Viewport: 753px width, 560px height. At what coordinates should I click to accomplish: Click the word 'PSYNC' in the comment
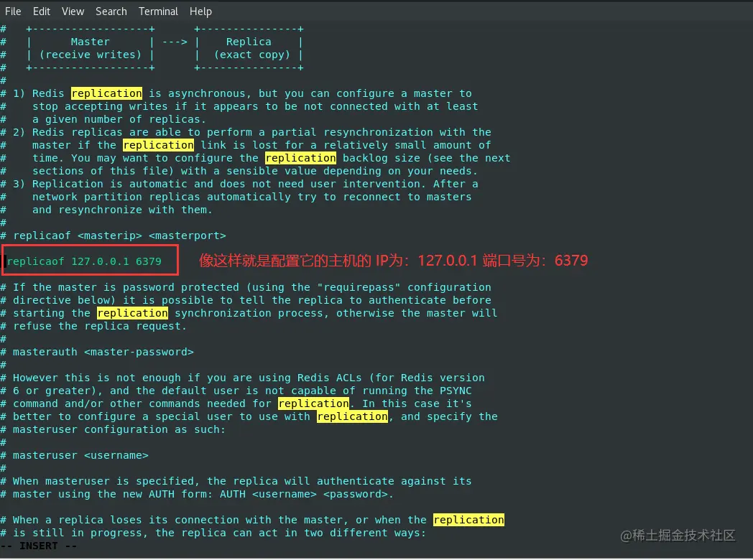pyautogui.click(x=456, y=391)
